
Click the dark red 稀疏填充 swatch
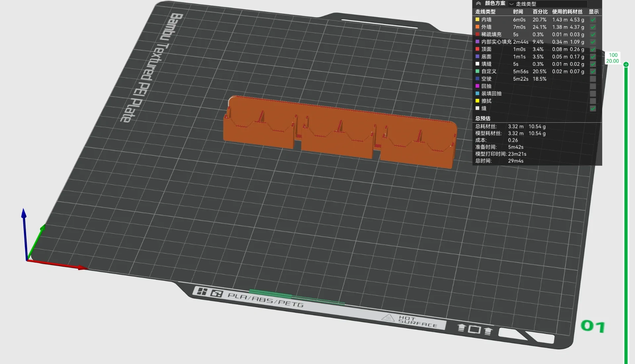click(x=477, y=34)
